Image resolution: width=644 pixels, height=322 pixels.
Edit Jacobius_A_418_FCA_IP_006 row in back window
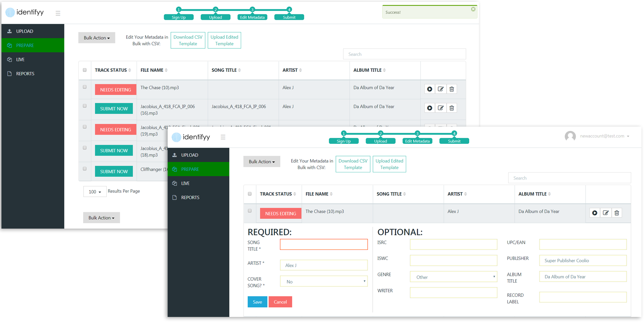pyautogui.click(x=441, y=108)
